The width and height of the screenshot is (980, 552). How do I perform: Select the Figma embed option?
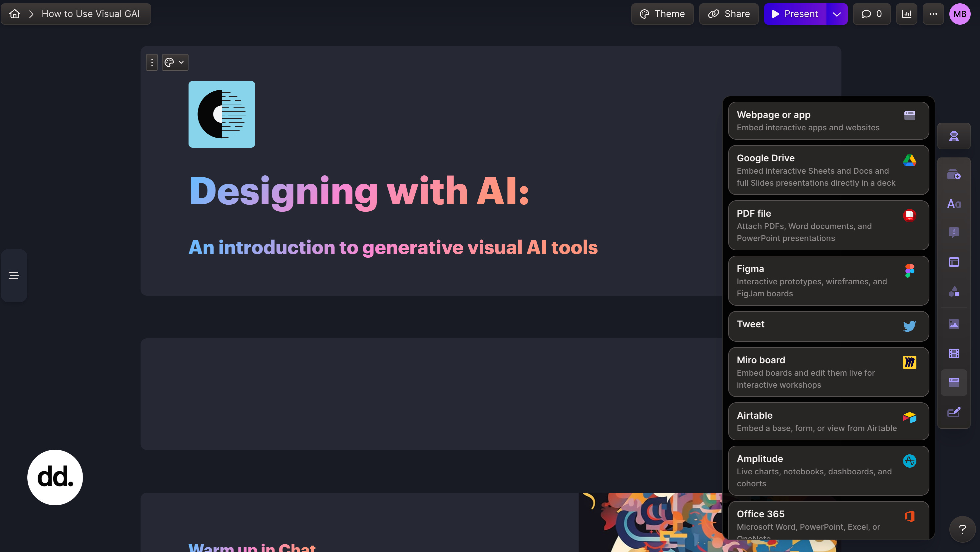point(828,281)
